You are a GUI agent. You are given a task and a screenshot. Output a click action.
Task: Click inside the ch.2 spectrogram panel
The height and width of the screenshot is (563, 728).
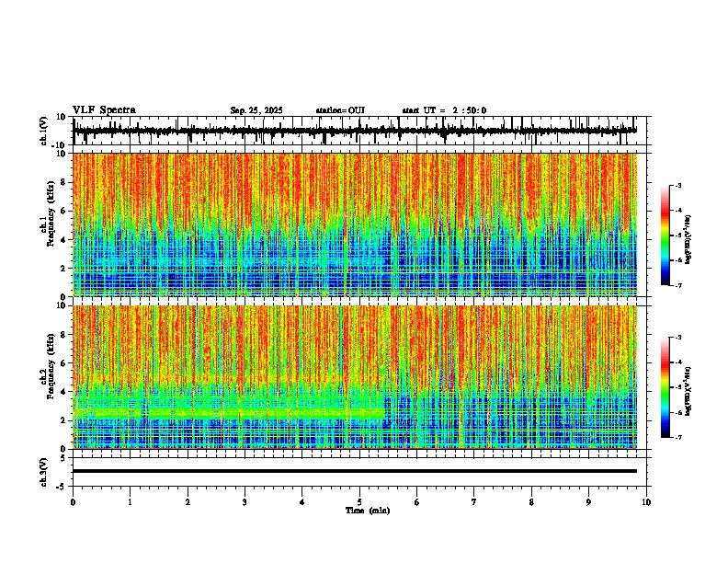355,377
